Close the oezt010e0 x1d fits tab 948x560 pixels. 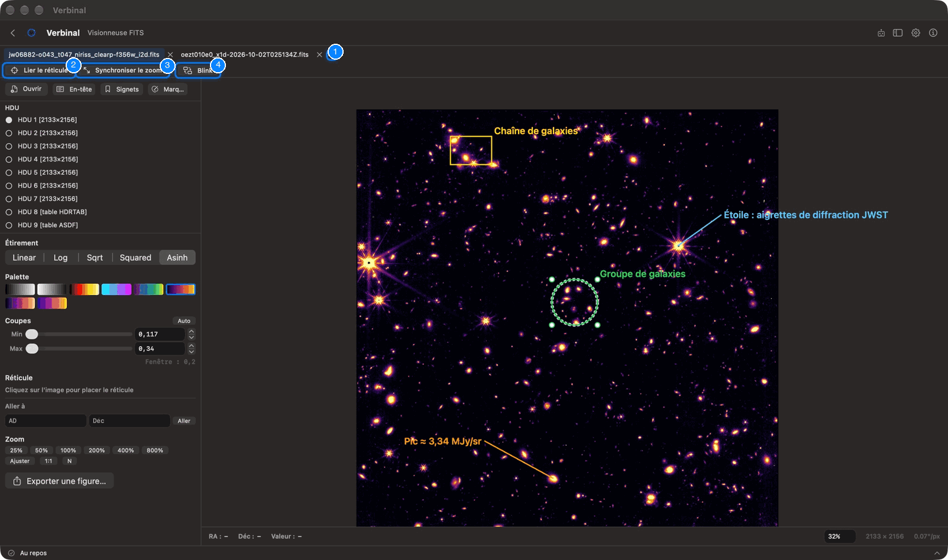coord(319,54)
